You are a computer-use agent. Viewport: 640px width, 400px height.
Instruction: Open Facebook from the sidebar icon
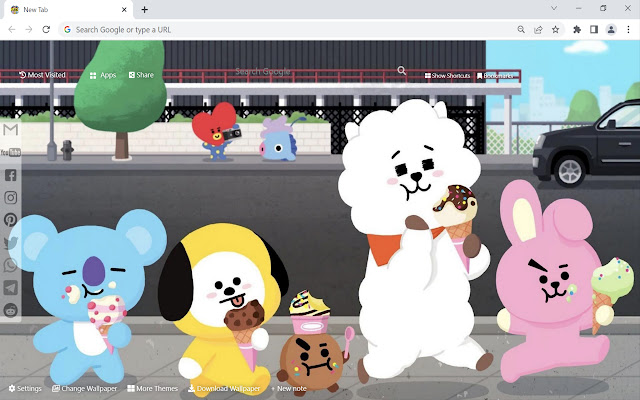(11, 175)
